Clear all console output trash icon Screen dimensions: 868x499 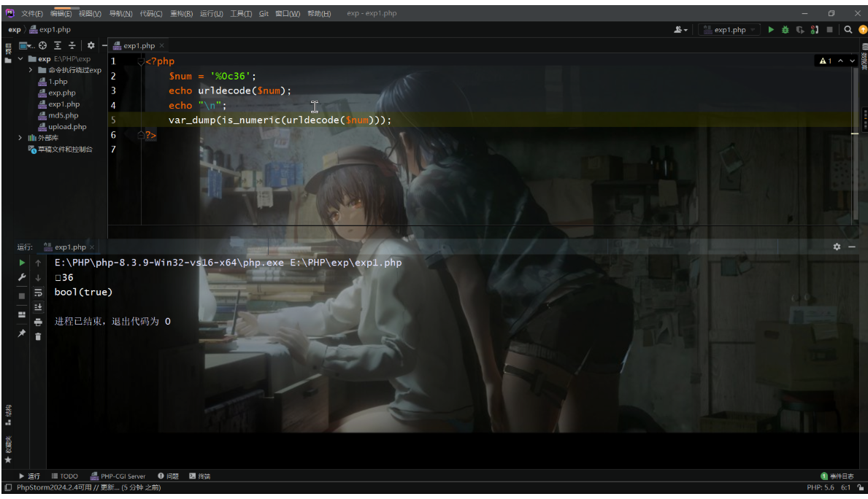pyautogui.click(x=38, y=336)
